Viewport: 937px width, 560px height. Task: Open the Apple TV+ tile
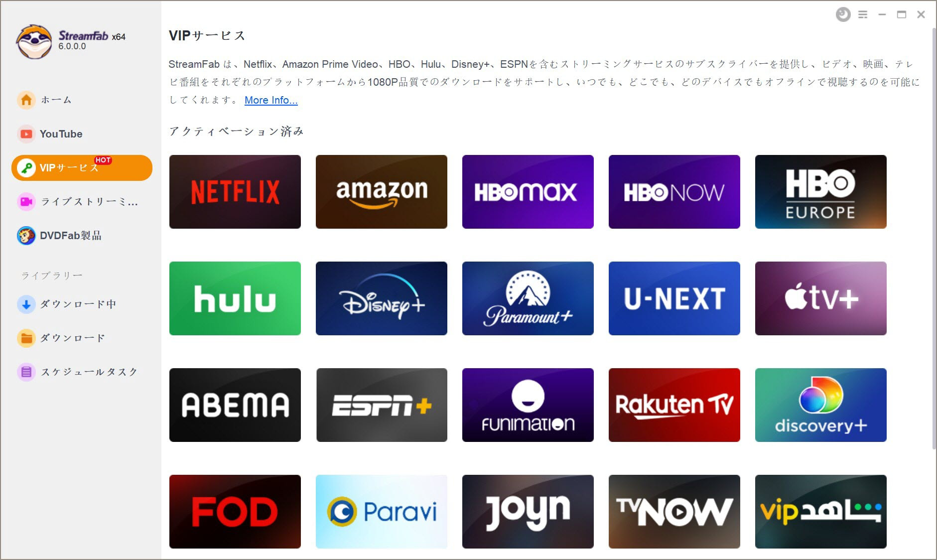(x=821, y=298)
